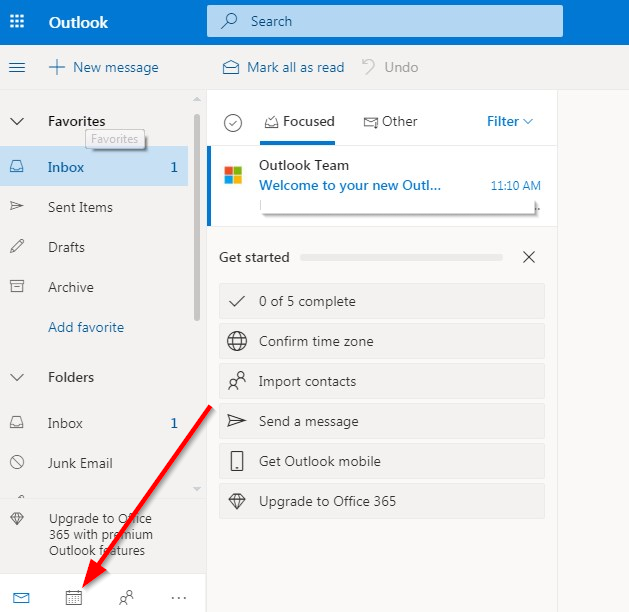Close the Get started panel
This screenshot has width=629, height=612.
(529, 257)
